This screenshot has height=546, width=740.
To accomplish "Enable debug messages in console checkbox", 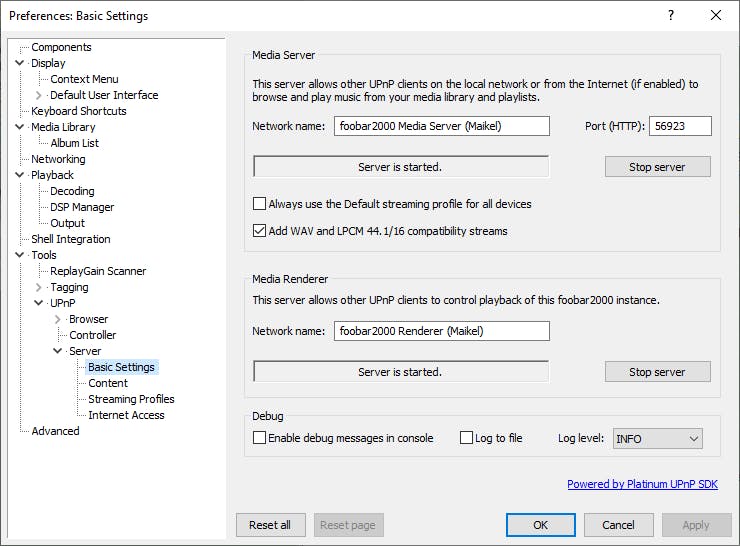I will [x=260, y=438].
